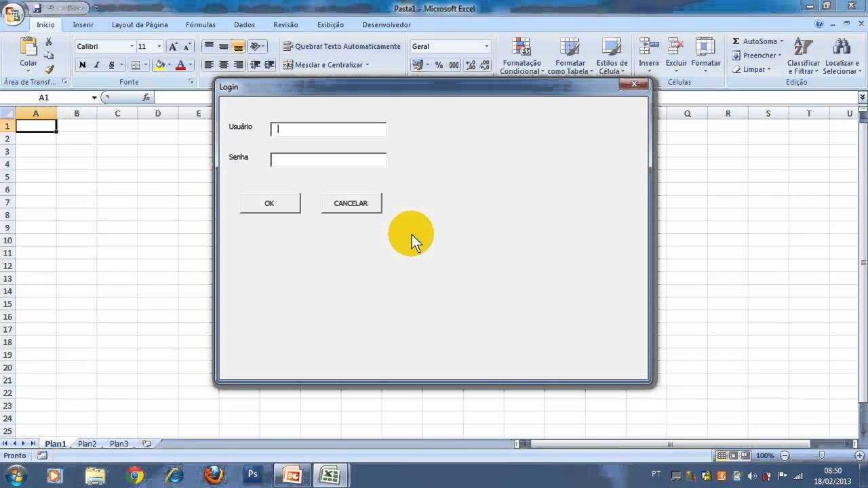Click the insert function fx icon

[x=146, y=98]
